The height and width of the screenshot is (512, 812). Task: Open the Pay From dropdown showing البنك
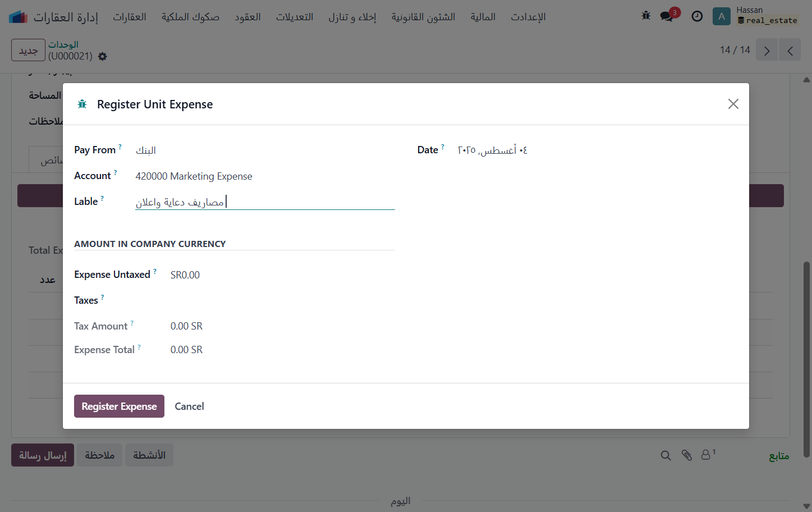tap(265, 150)
